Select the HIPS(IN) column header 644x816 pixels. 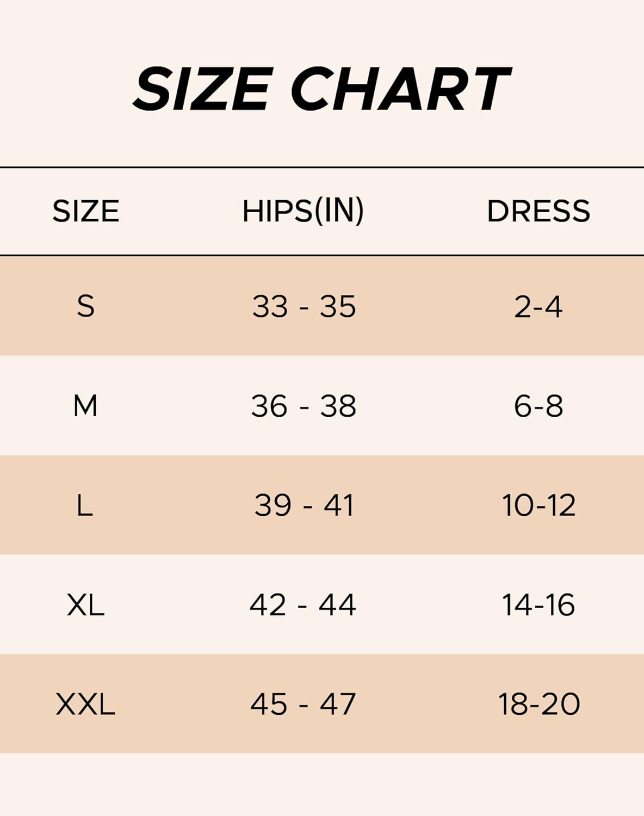coord(303,211)
